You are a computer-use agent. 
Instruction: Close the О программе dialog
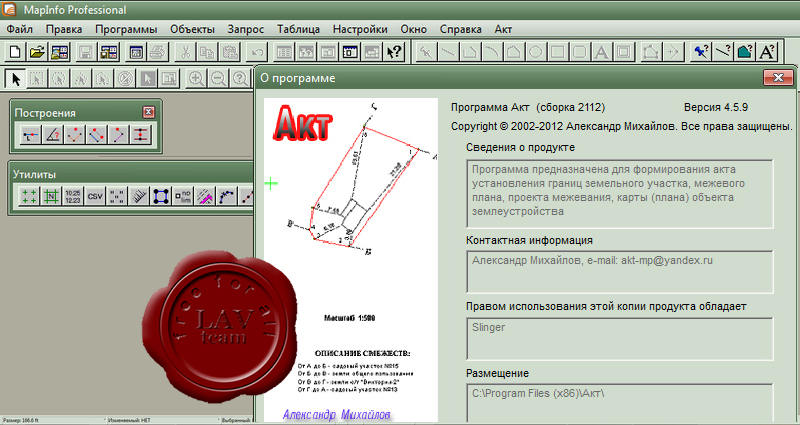(779, 78)
